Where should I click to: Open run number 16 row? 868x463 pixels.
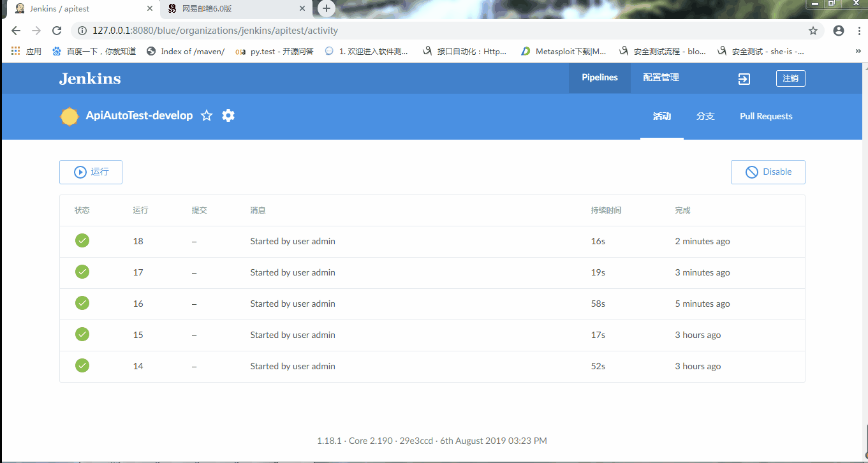click(432, 304)
